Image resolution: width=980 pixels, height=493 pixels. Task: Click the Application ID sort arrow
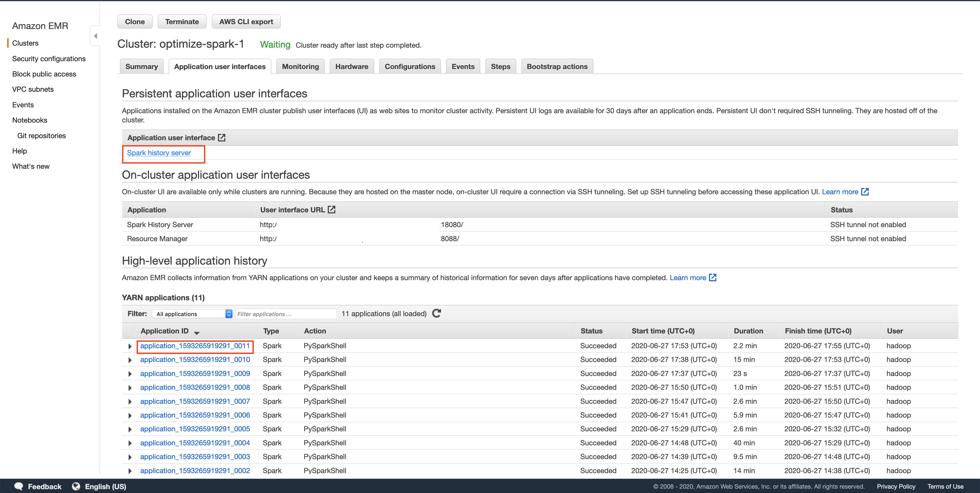coord(197,333)
